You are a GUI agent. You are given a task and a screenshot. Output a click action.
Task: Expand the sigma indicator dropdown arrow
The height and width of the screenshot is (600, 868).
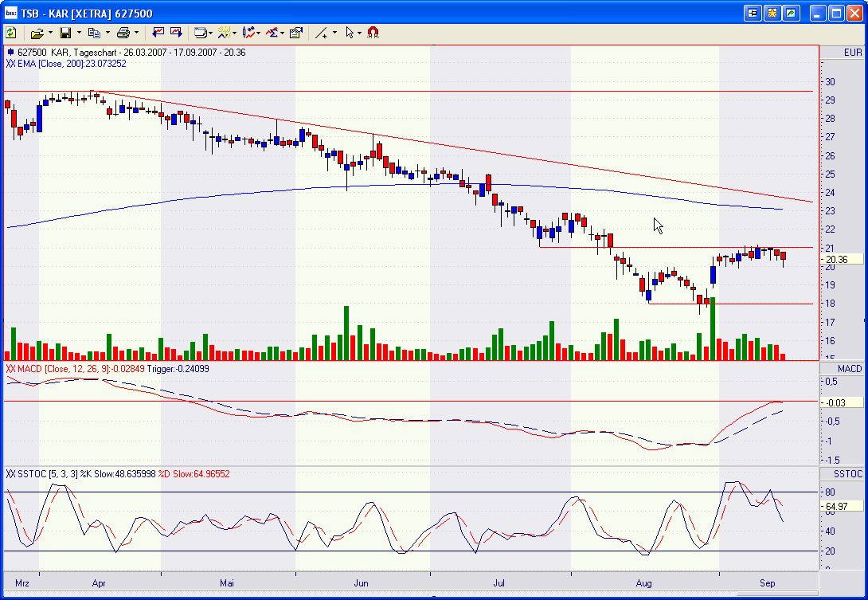(283, 33)
